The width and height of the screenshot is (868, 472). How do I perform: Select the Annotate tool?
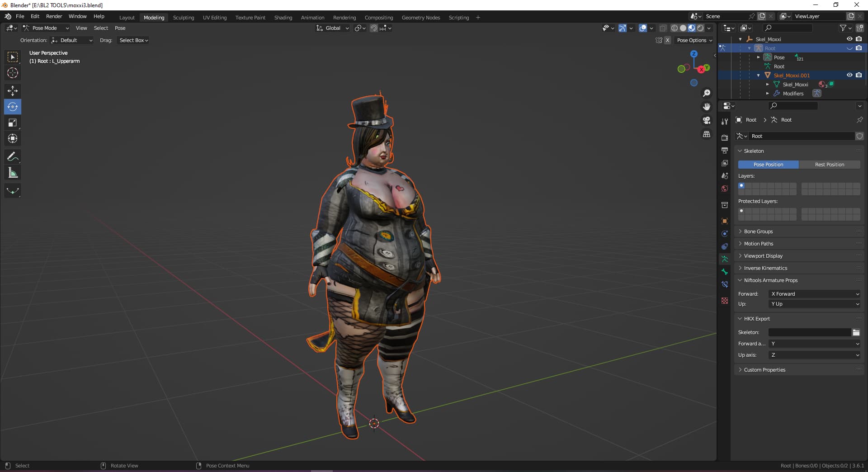point(13,157)
